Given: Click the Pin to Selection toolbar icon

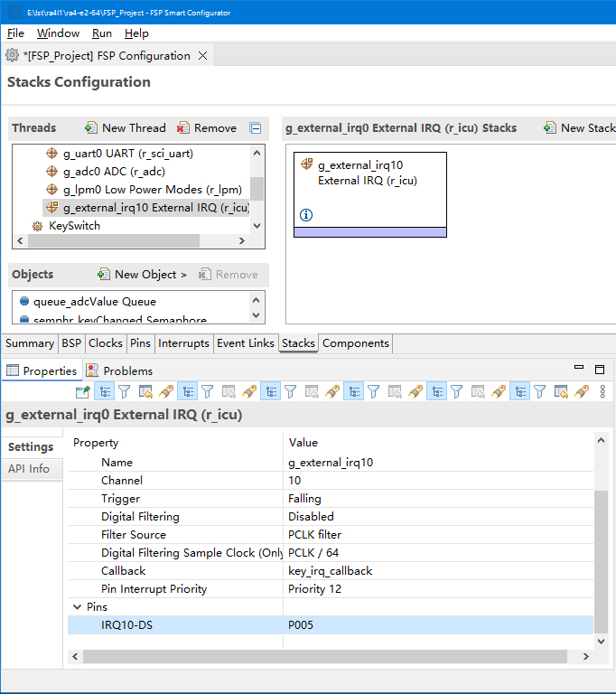Looking at the screenshot, I should [83, 391].
